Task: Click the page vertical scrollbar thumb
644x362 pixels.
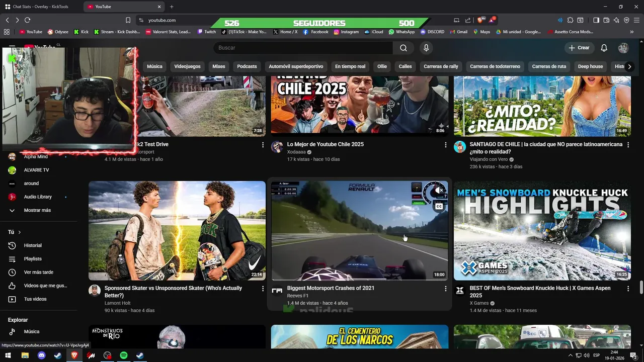Action: click(x=641, y=288)
